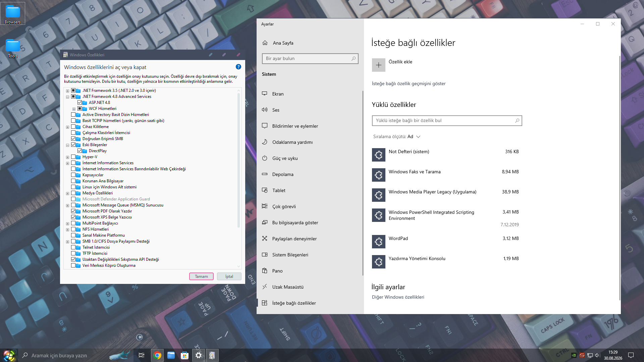The width and height of the screenshot is (644, 362).
Task: Open the Diğer Windows özellikleri link
Action: tap(398, 297)
